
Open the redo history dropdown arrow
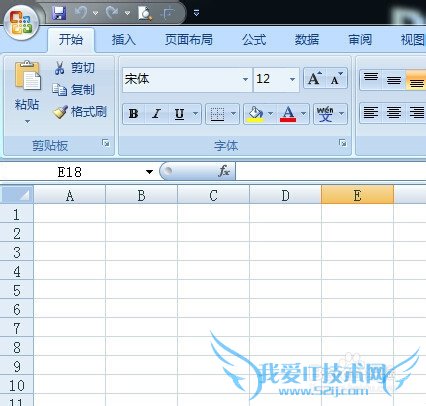127,13
